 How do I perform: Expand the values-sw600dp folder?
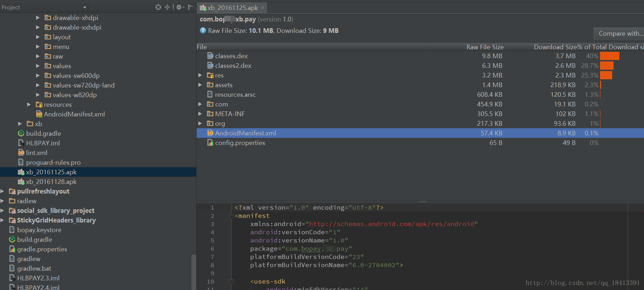point(38,75)
